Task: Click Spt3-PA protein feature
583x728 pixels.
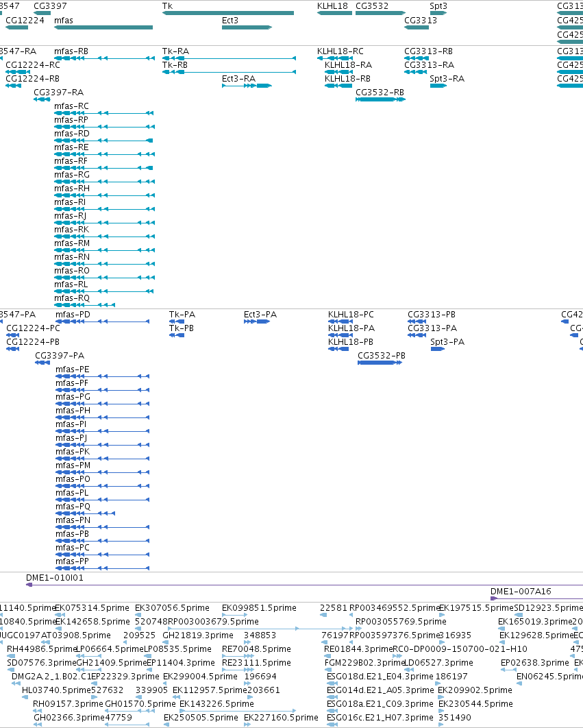Action: (438, 349)
